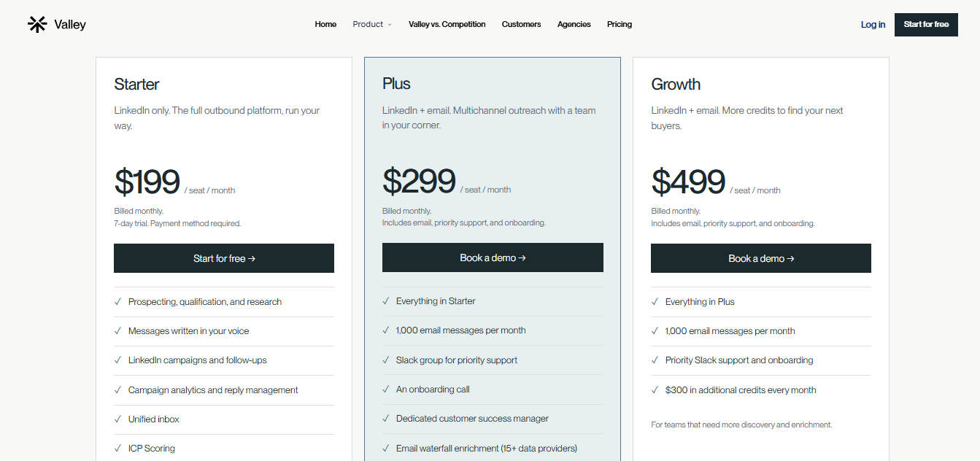Click checkmark beside $300 in additional credits
The width and height of the screenshot is (980, 461).
click(655, 390)
